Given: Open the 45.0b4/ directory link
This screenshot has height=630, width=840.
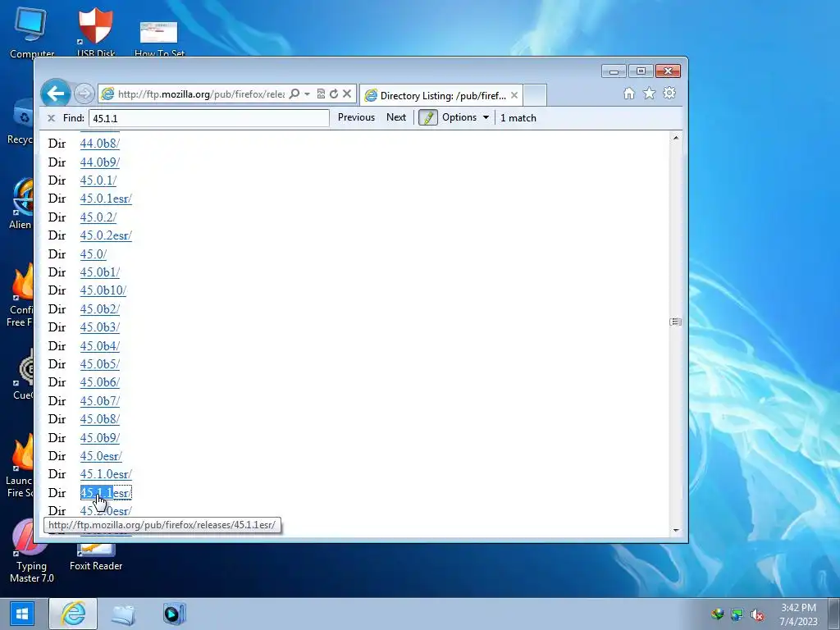Looking at the screenshot, I should (x=99, y=347).
